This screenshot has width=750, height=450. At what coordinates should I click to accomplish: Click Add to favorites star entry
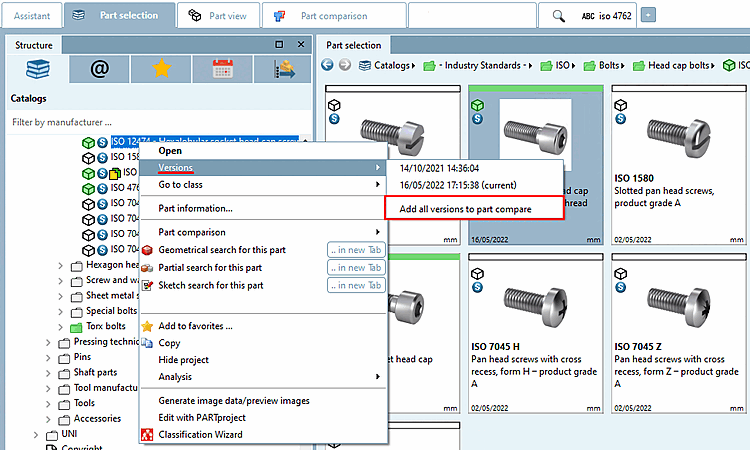(x=195, y=326)
